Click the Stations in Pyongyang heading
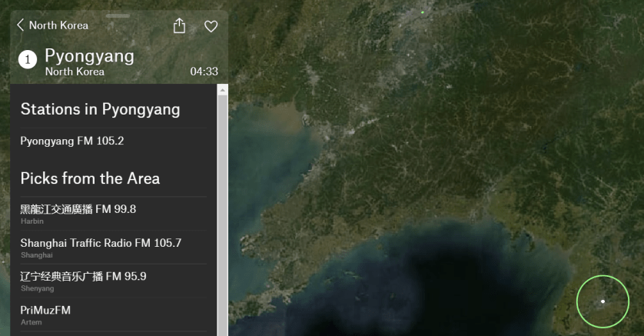Screen dimensions: 644x336 coord(100,109)
